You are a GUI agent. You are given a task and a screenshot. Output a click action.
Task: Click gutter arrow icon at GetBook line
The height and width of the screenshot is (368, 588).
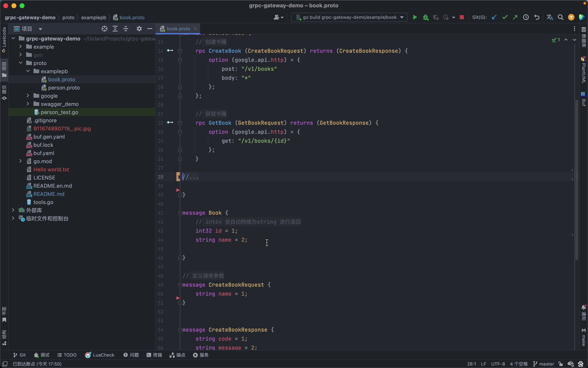(x=170, y=122)
